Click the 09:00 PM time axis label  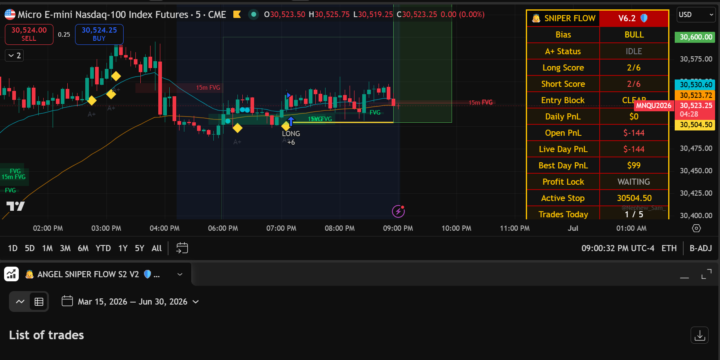tap(398, 228)
